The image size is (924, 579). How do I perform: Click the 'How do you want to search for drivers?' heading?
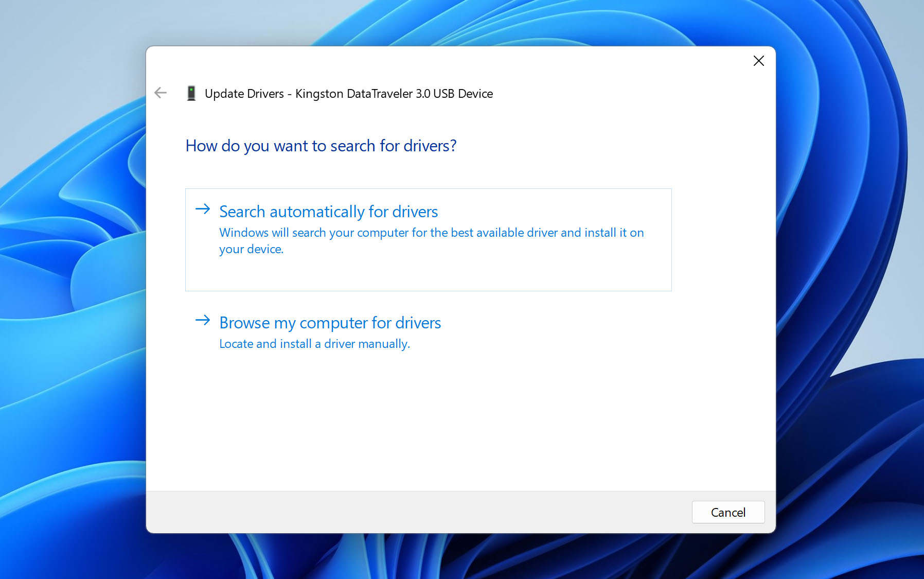click(x=321, y=146)
